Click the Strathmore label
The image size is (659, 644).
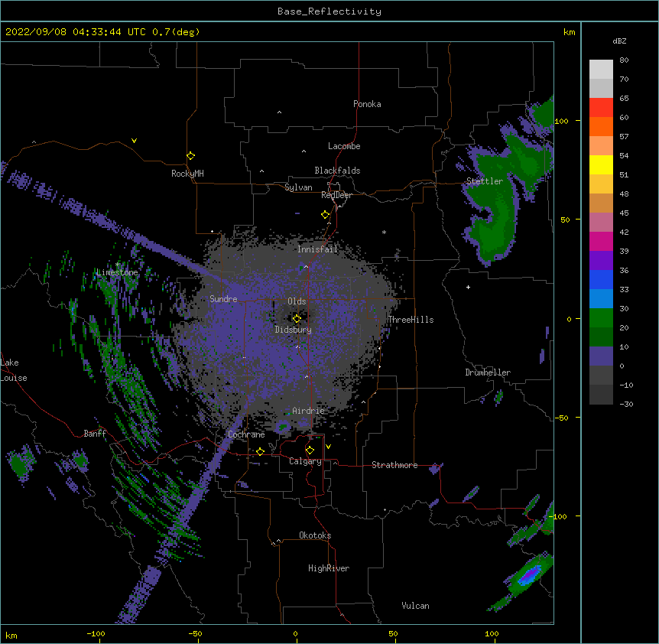pos(394,465)
